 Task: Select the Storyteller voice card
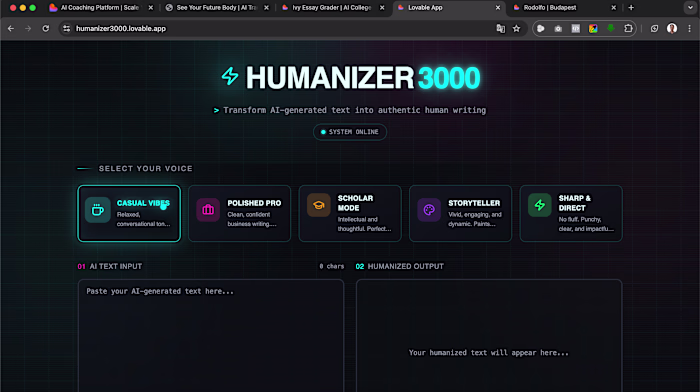(x=460, y=213)
